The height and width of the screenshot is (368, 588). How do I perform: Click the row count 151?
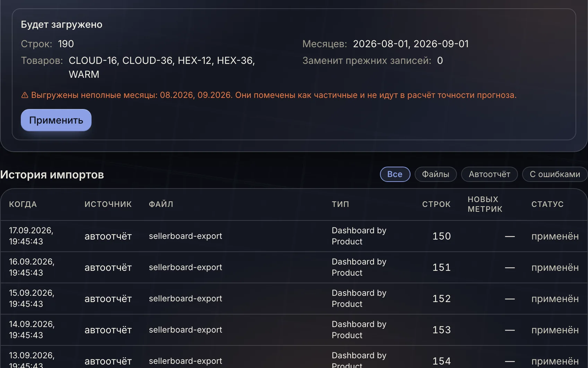[x=441, y=268]
